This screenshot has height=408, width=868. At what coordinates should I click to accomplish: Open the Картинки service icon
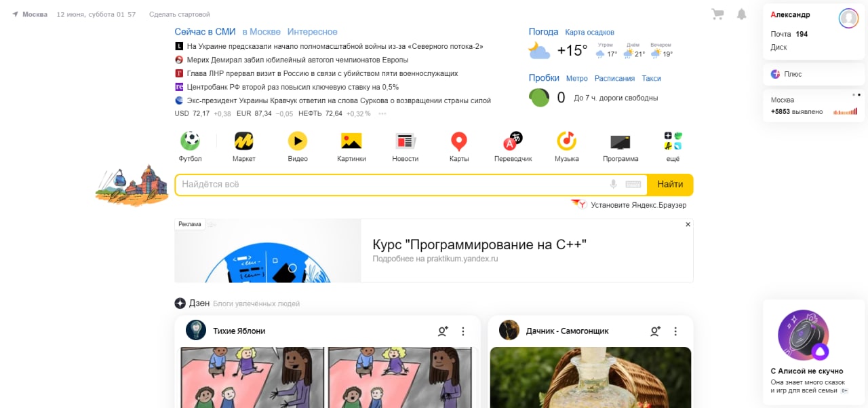pos(351,141)
